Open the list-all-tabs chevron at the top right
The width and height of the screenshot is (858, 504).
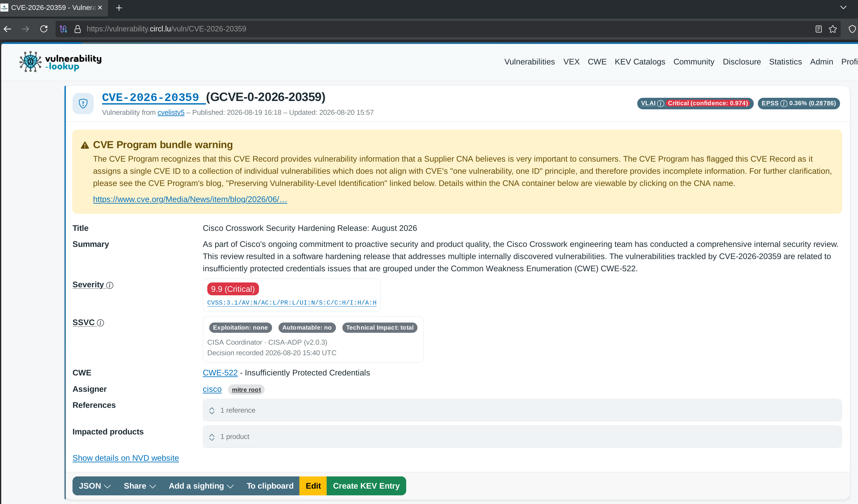click(843, 7)
